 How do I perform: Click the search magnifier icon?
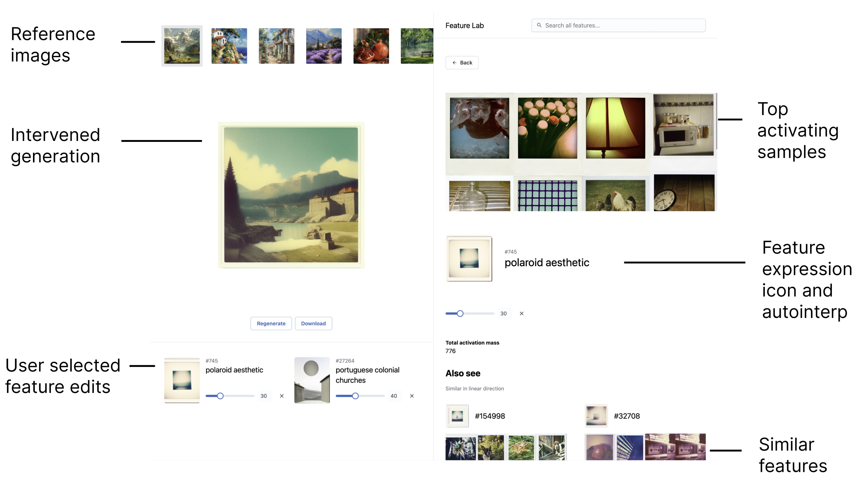point(539,25)
